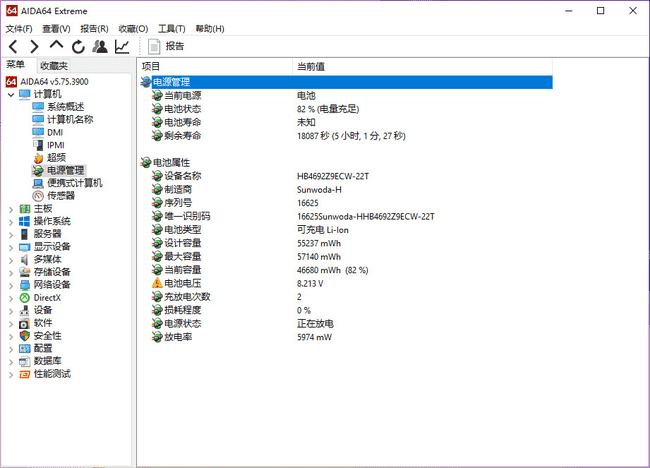Select the 剩余寿命 row

tap(352, 136)
